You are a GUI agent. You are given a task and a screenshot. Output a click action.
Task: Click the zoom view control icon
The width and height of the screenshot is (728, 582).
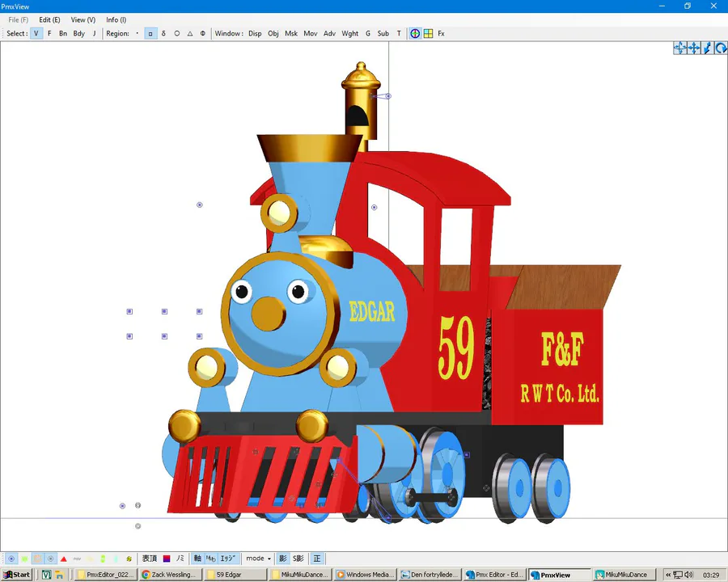pyautogui.click(x=707, y=48)
